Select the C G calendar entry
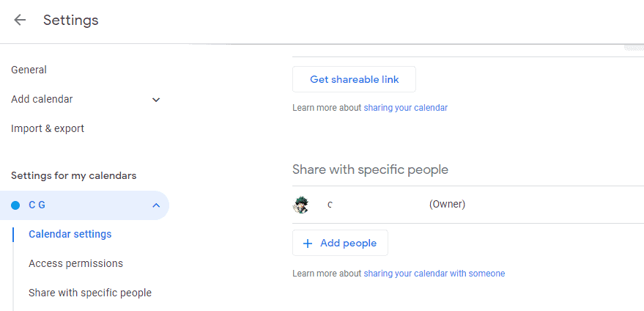 coord(84,205)
